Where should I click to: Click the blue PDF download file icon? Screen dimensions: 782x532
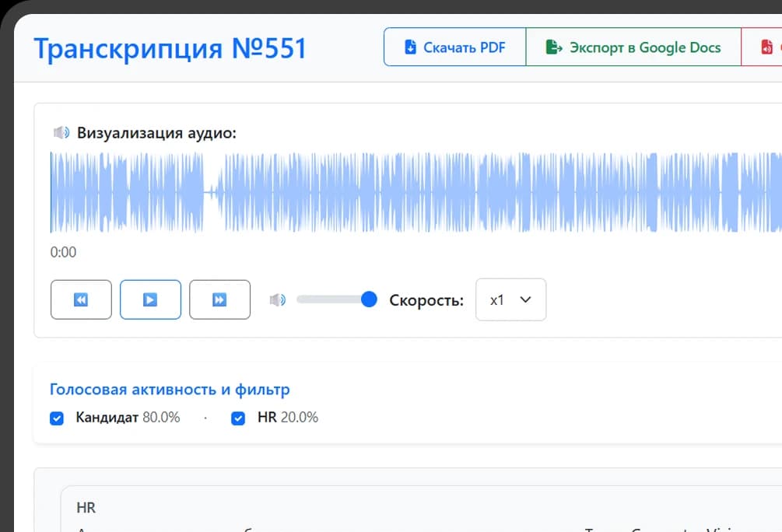411,47
